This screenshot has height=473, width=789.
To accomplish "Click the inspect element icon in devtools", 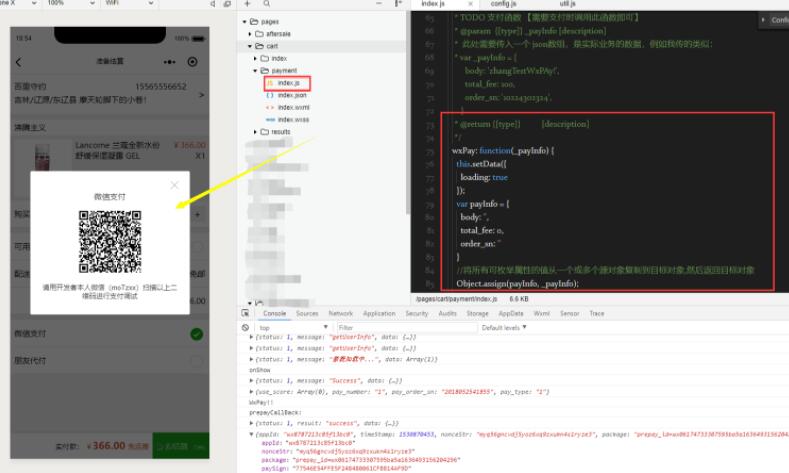I will [x=245, y=313].
